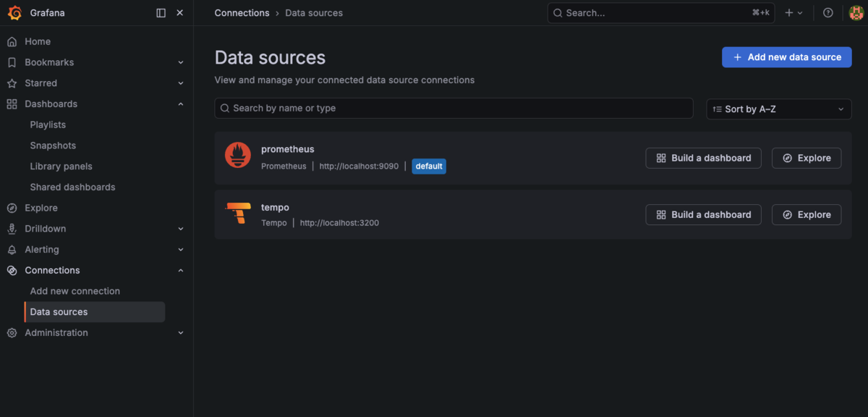Image resolution: width=868 pixels, height=417 pixels.
Task: Click Add new data source button
Action: [x=786, y=57]
